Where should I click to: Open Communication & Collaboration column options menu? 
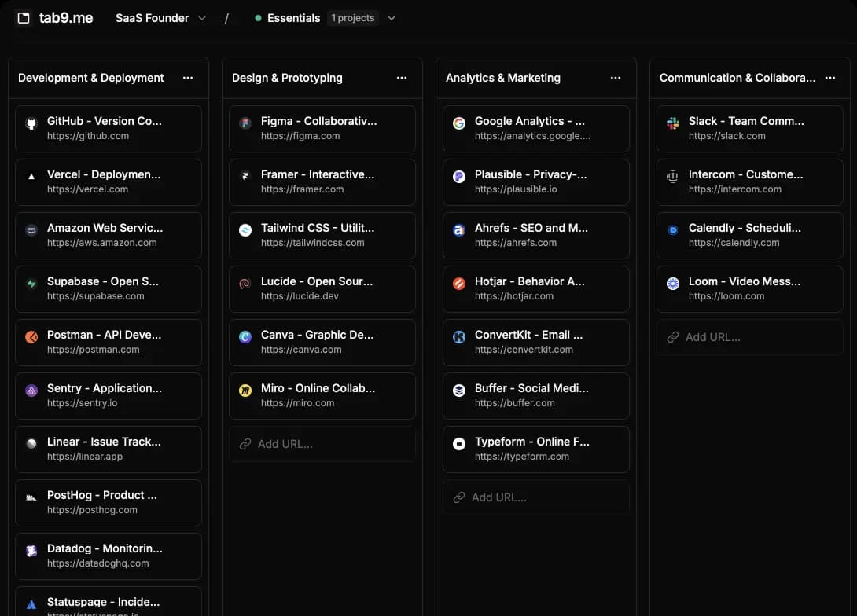[x=830, y=78]
